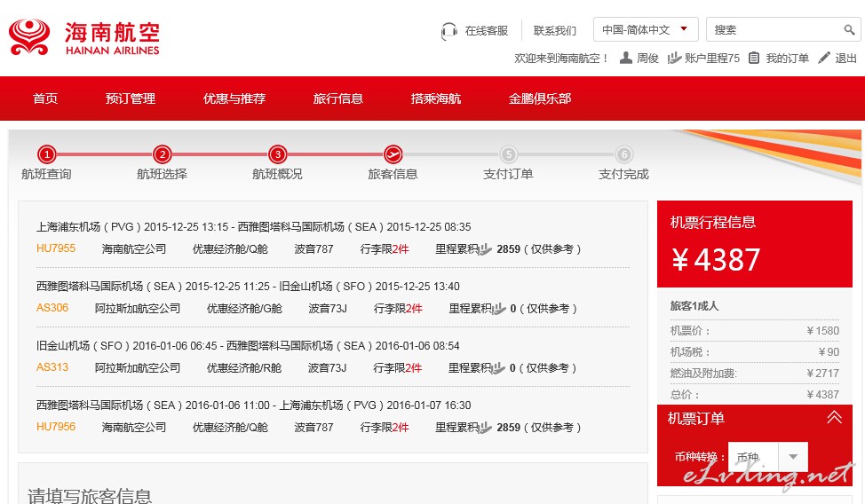The width and height of the screenshot is (865, 504).
Task: Click step 5 circle 支付订单
Action: (x=508, y=154)
